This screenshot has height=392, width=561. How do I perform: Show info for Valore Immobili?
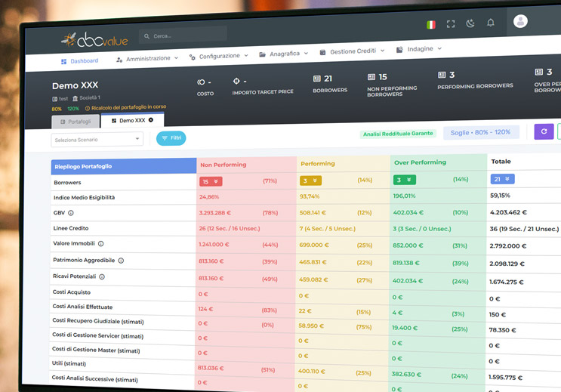pyautogui.click(x=100, y=244)
